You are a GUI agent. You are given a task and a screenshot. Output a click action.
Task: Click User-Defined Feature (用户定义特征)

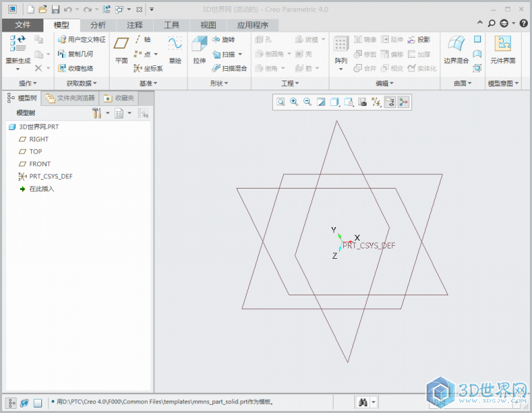81,40
